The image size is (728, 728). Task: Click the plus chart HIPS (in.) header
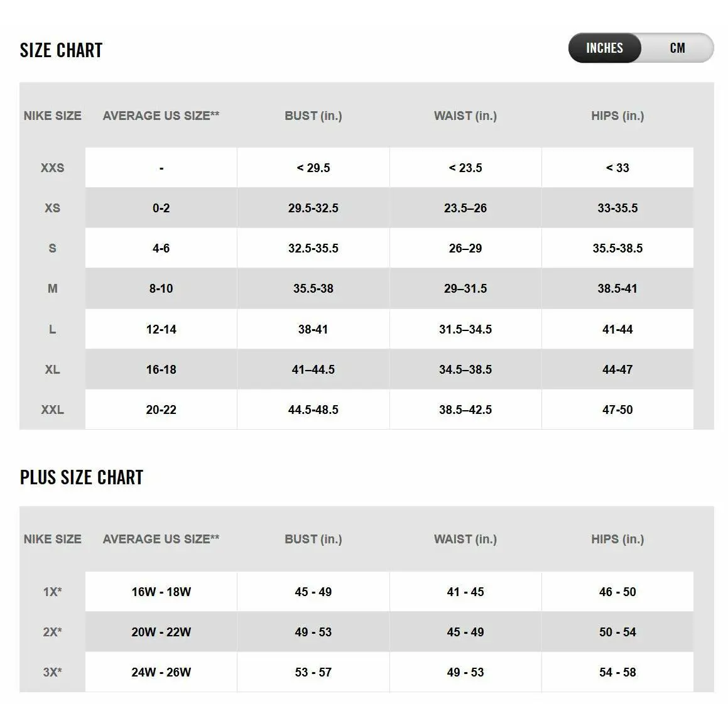[x=617, y=539]
